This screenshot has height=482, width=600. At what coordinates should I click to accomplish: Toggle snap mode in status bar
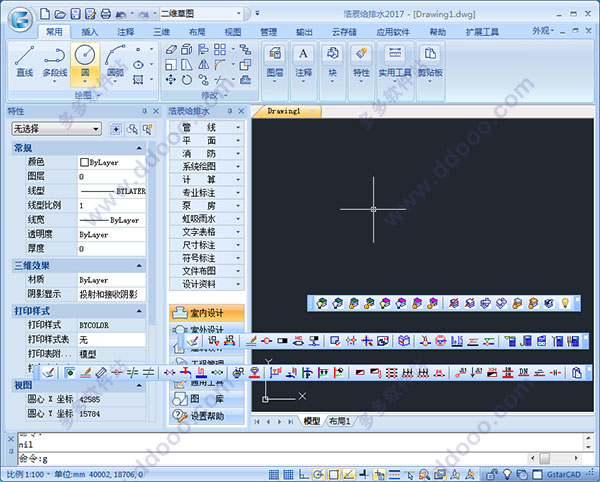[273, 474]
